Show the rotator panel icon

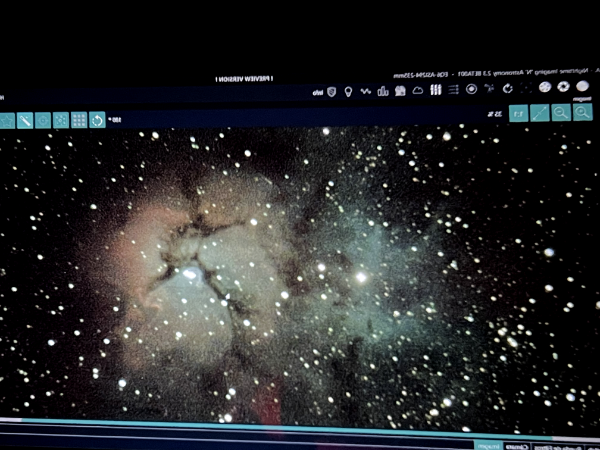[508, 89]
